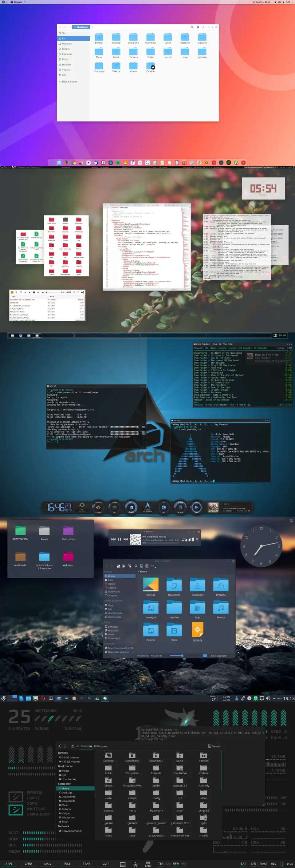Select the Pictures path segment in vorron's file manager
This screenshot has height=868, width=295.
pyautogui.click(x=100, y=746)
